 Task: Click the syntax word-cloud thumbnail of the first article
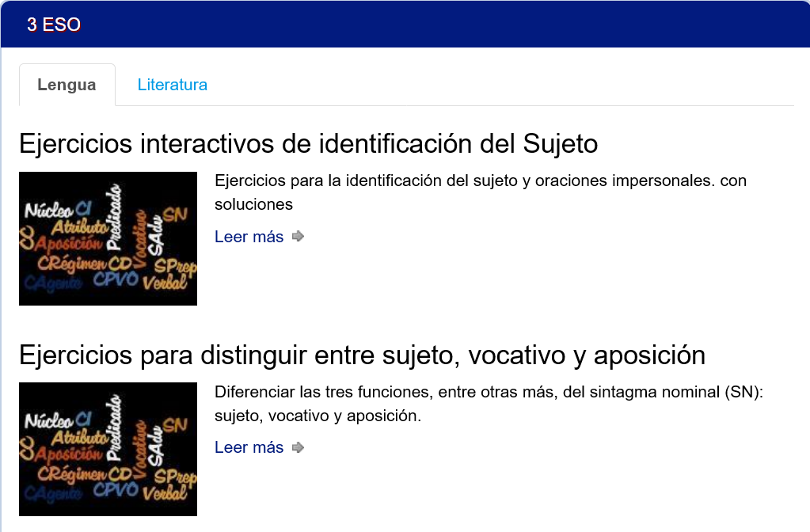point(108,238)
